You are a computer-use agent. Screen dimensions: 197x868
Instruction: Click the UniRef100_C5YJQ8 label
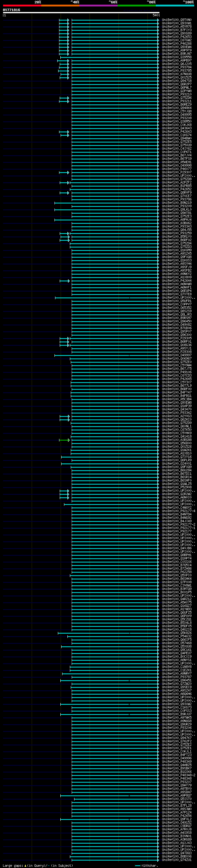pyautogui.click(x=176, y=111)
